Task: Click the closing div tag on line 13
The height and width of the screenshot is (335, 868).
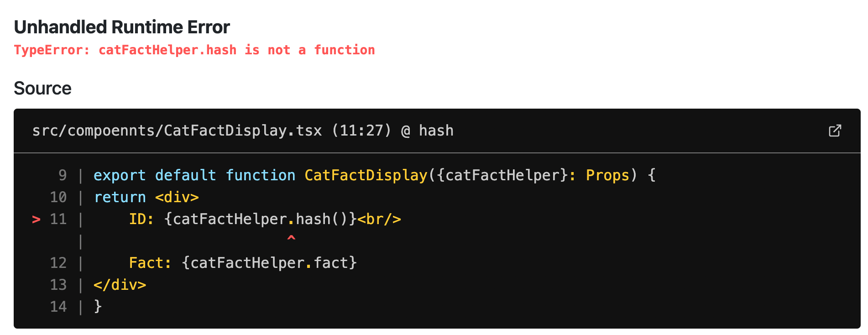Action: coord(120,285)
